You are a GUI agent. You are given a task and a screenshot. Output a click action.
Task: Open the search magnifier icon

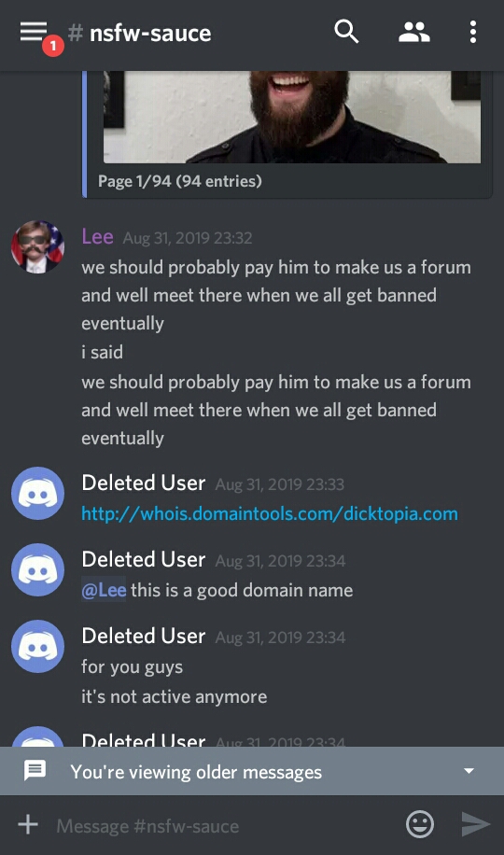tap(346, 32)
